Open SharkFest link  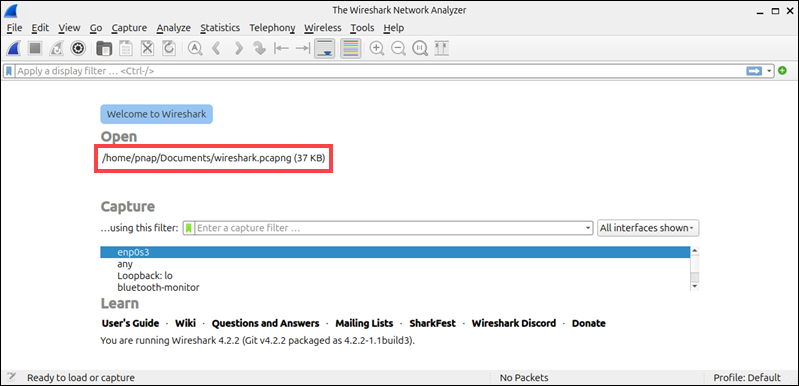tap(433, 323)
